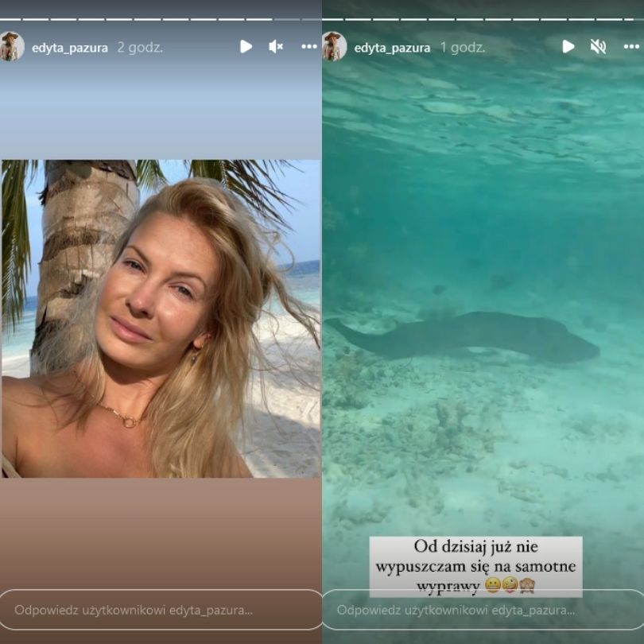Click the '1 godz.' timestamp on right story
This screenshot has width=644, height=644.
tap(463, 48)
